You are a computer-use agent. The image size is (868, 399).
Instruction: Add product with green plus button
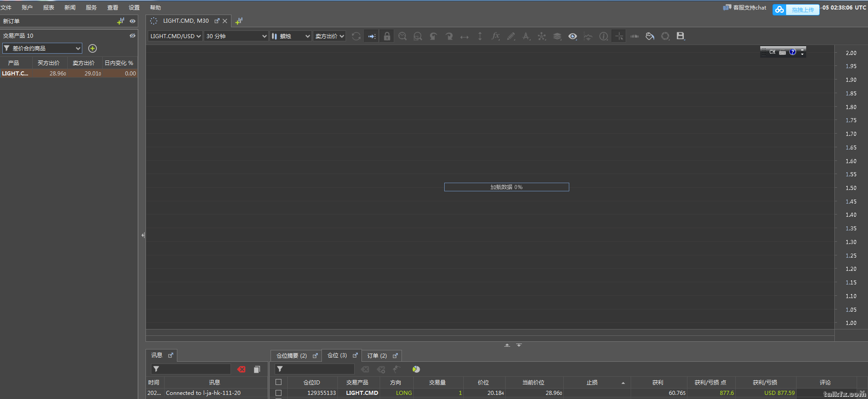point(92,48)
